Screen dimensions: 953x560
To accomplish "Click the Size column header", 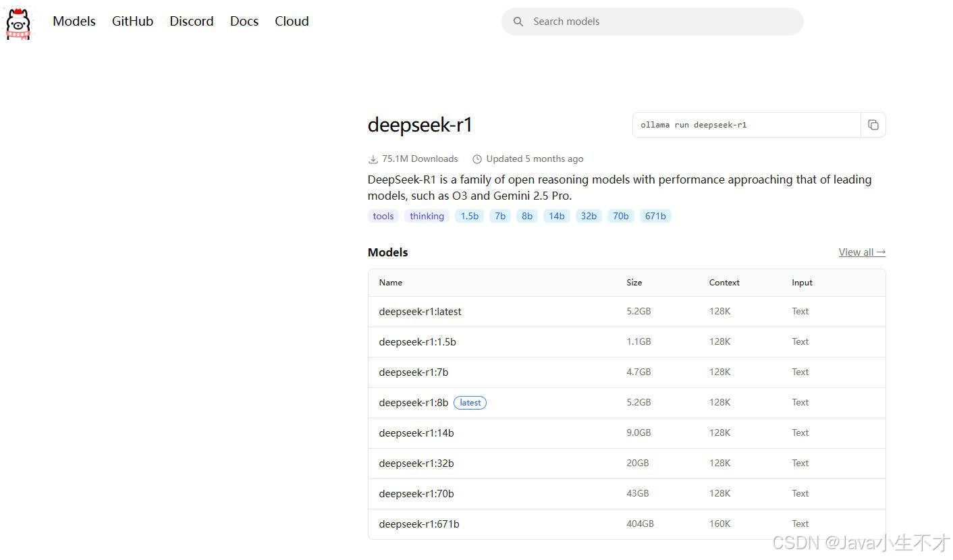I will [x=634, y=283].
